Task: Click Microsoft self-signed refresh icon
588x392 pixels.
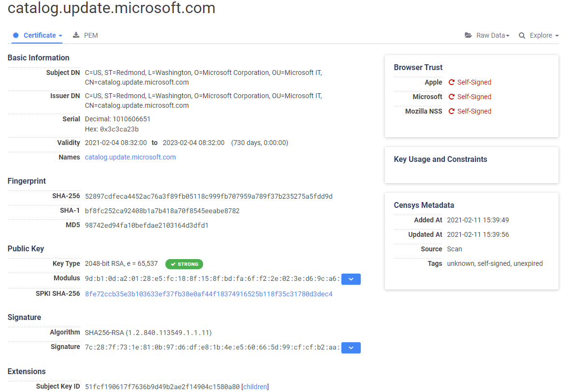Action: tap(452, 97)
